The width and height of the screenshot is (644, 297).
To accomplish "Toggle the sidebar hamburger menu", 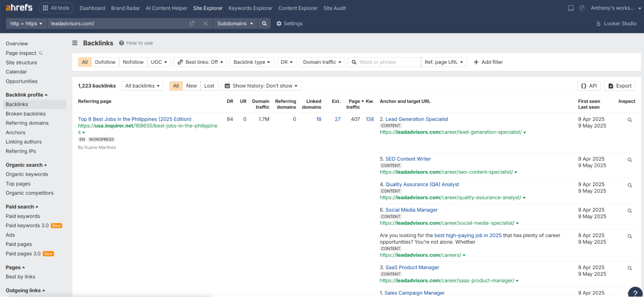I will coord(75,43).
